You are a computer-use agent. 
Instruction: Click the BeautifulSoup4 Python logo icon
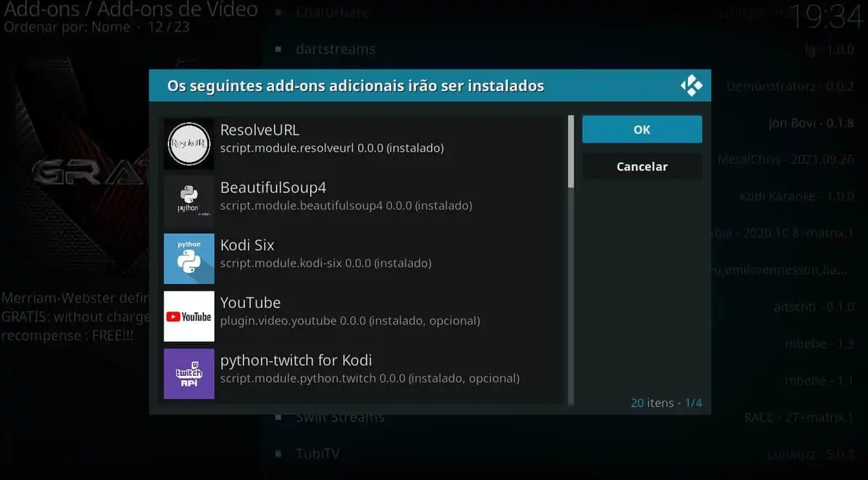click(189, 201)
